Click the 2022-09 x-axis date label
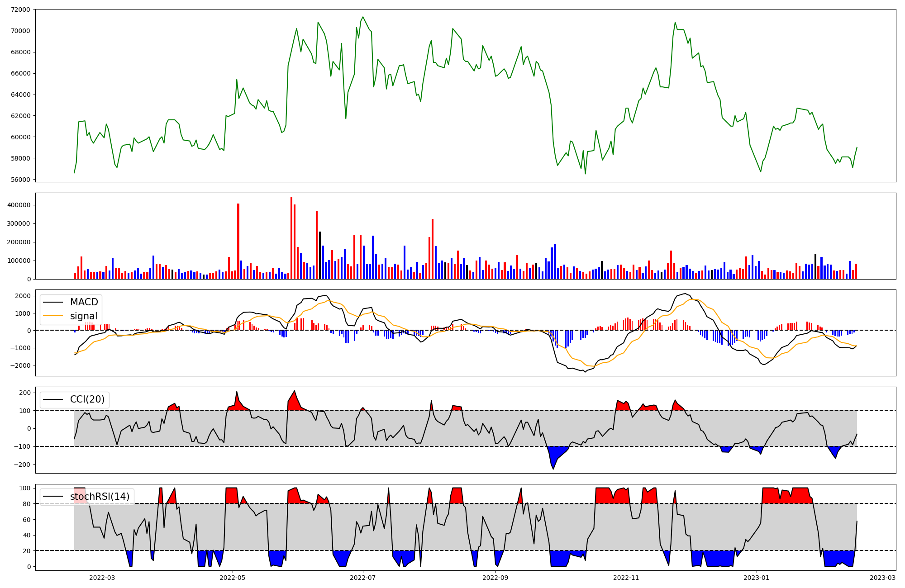905x588 pixels. click(x=495, y=578)
